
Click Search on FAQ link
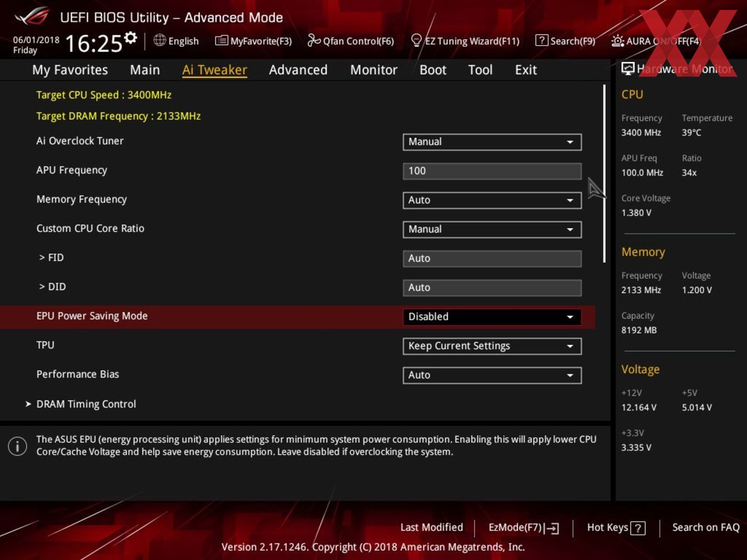tap(706, 527)
